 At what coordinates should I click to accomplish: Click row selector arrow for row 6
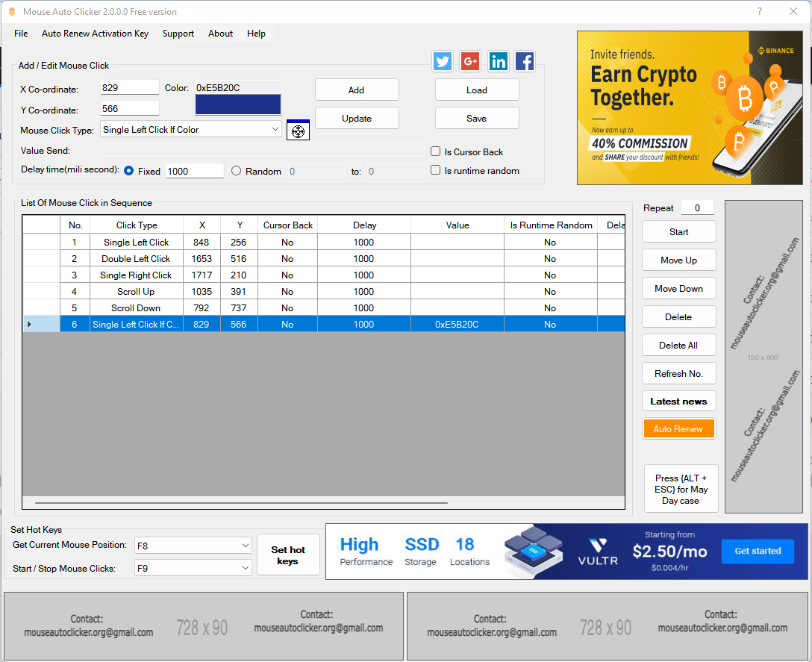30,324
